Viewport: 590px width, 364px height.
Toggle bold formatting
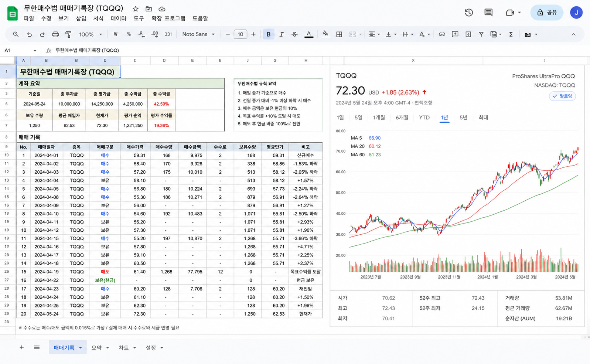coord(269,34)
